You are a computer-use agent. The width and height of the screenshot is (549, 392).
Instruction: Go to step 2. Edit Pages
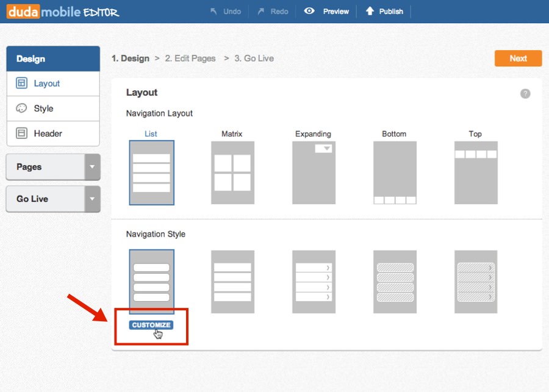click(x=190, y=59)
